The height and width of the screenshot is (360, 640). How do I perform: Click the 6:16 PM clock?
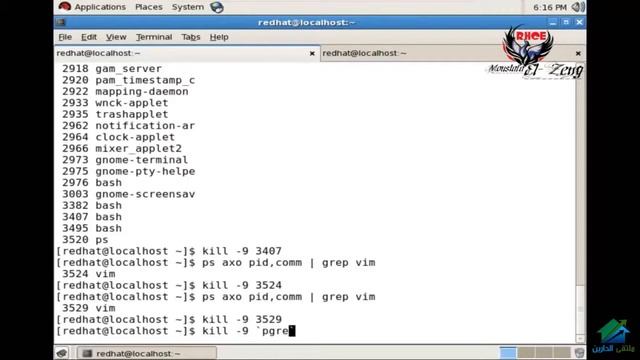point(549,7)
